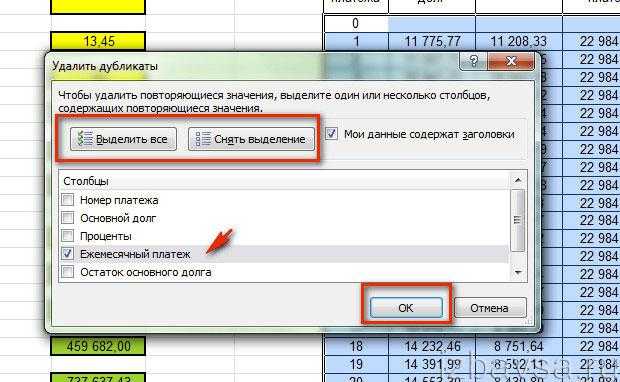This screenshot has height=382, width=620.
Task: Close the Удалить дубликаты dialog
Action: click(x=511, y=61)
